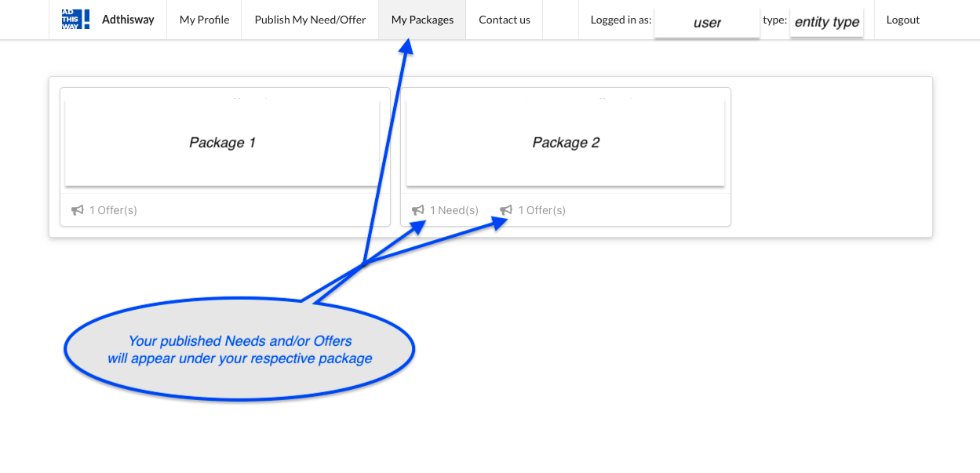
Task: Log out using the Logout link
Action: [x=903, y=20]
